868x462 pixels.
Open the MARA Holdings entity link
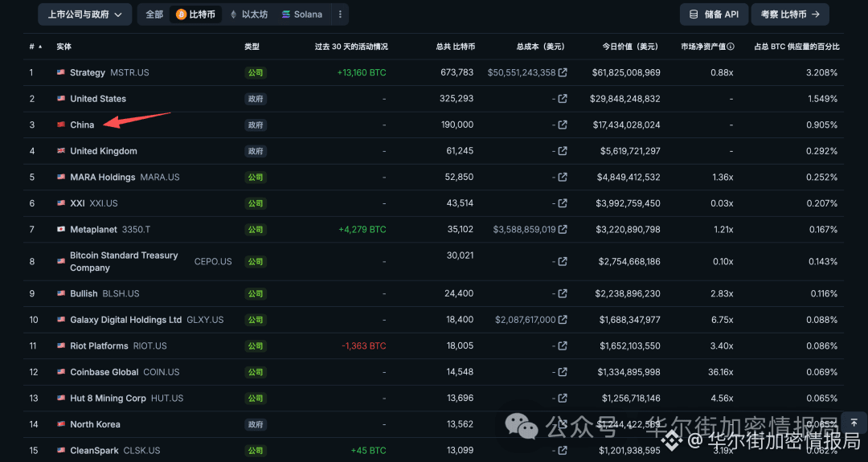(x=102, y=177)
